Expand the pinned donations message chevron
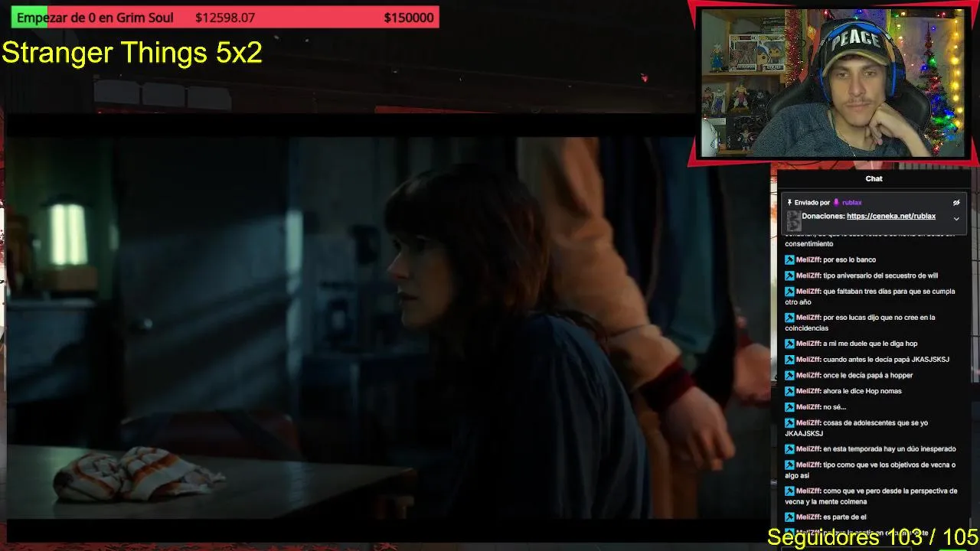The width and height of the screenshot is (980, 551). coord(955,219)
